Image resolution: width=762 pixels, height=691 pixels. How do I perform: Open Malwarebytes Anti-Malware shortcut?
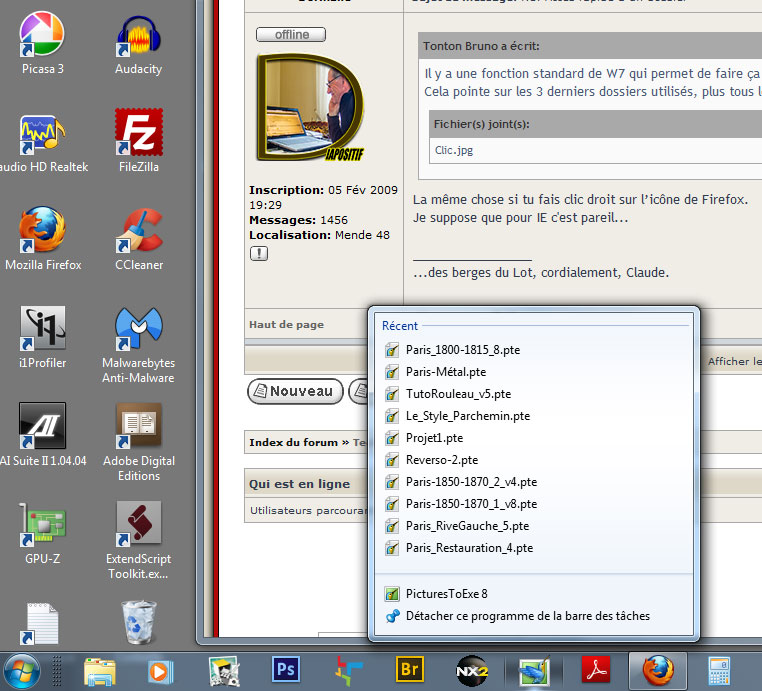pyautogui.click(x=138, y=330)
